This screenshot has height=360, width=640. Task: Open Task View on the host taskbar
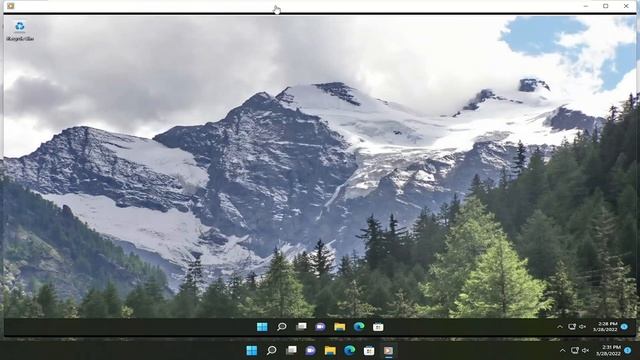[x=291, y=351]
